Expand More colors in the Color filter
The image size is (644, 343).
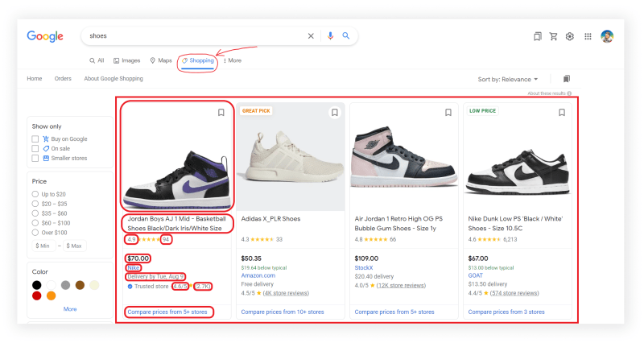pos(70,309)
